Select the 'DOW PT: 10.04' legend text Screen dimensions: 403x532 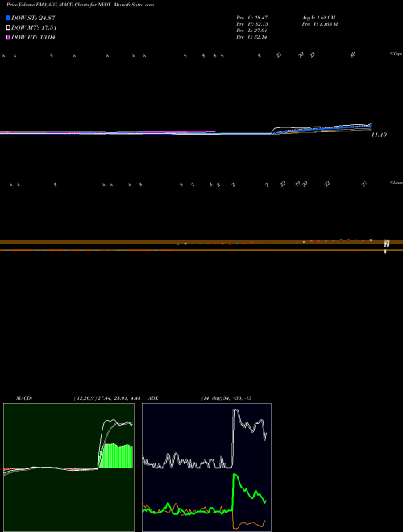pyautogui.click(x=33, y=37)
